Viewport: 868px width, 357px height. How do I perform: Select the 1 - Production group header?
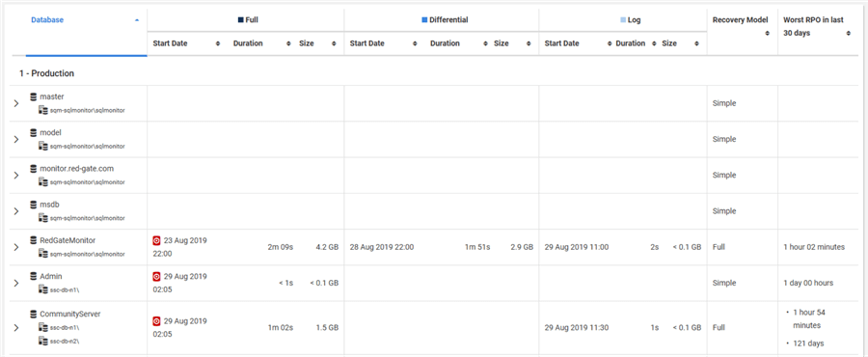[x=46, y=73]
